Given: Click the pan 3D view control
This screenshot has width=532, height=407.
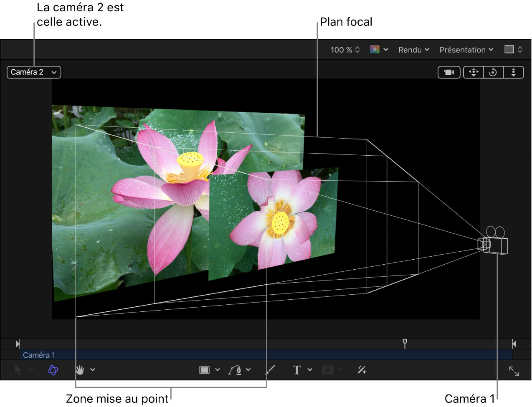Looking at the screenshot, I should (474, 72).
